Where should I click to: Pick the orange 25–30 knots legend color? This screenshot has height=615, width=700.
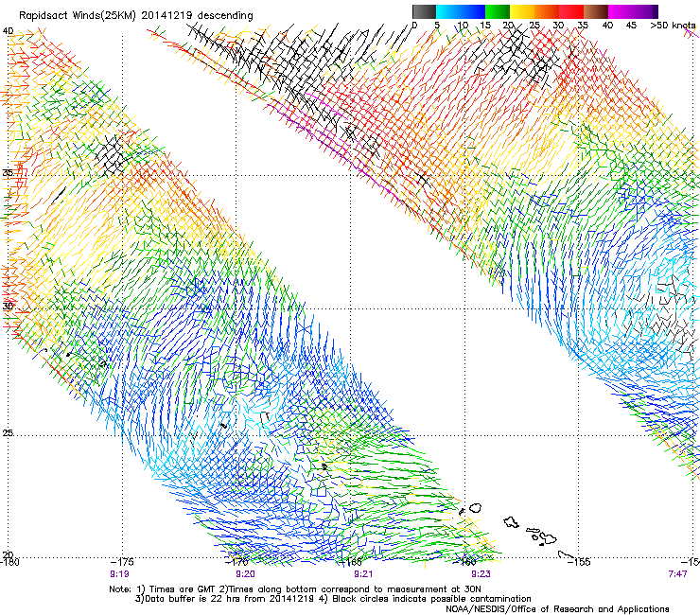coord(547,11)
